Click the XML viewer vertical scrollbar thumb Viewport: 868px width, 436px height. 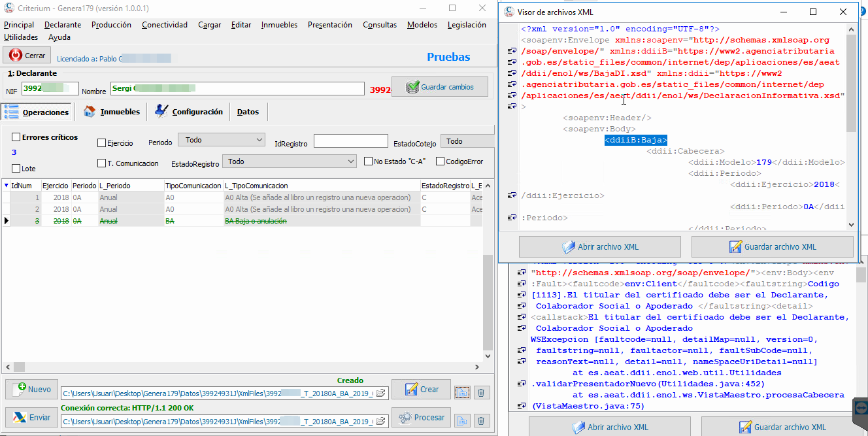(x=850, y=82)
